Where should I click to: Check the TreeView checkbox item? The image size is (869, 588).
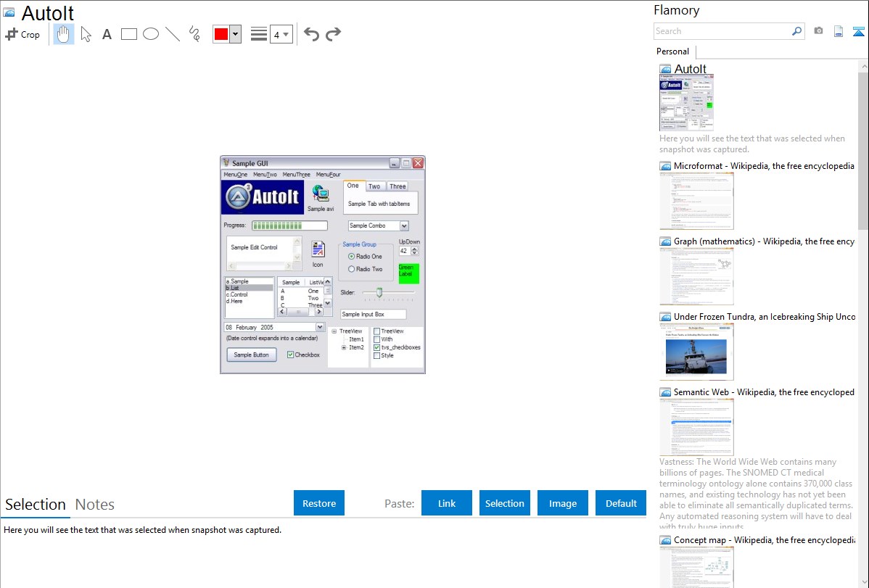pyautogui.click(x=377, y=331)
